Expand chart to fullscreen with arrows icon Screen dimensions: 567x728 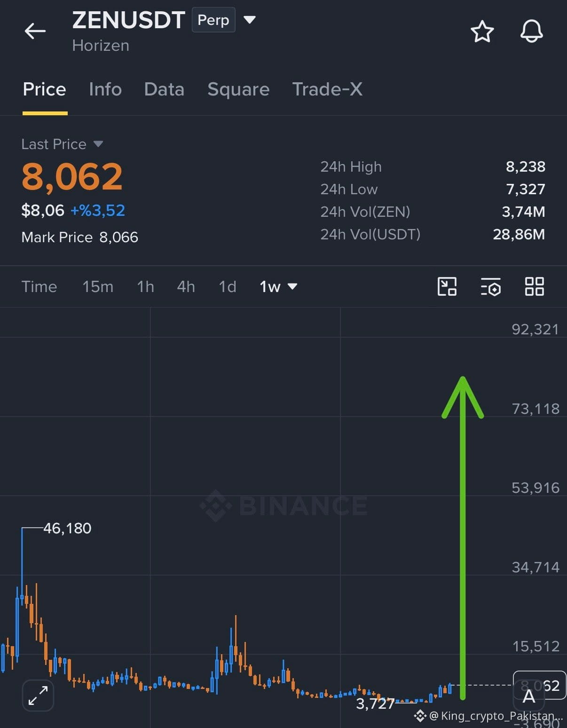click(x=38, y=696)
